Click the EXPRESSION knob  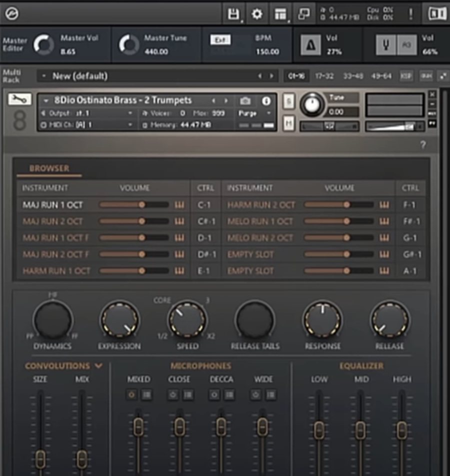click(119, 320)
